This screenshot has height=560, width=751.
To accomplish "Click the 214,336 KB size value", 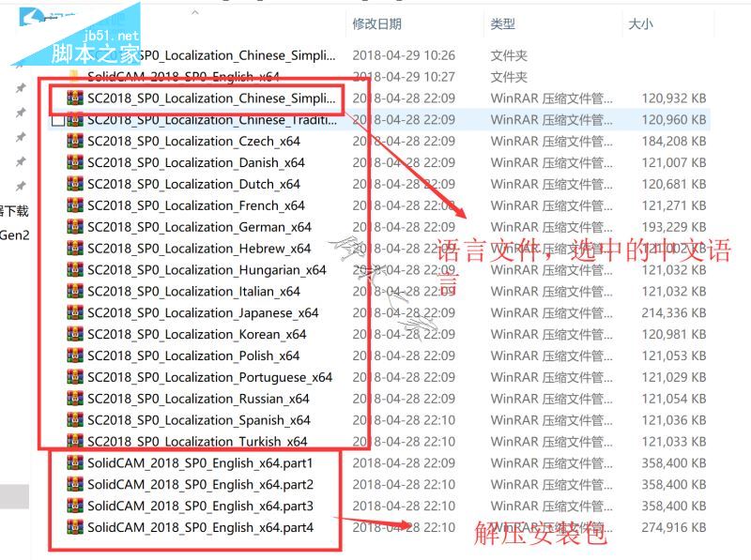I will coord(674,313).
